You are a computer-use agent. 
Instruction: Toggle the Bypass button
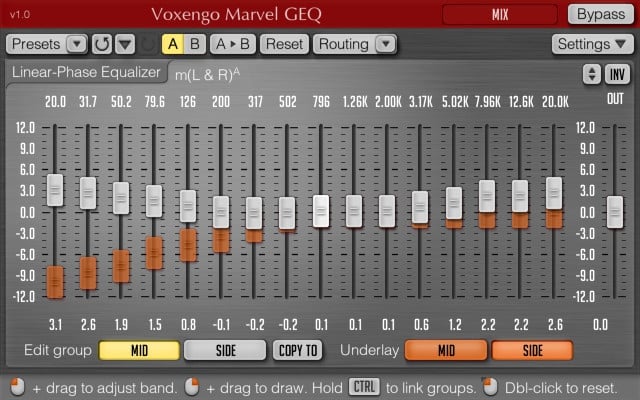598,14
